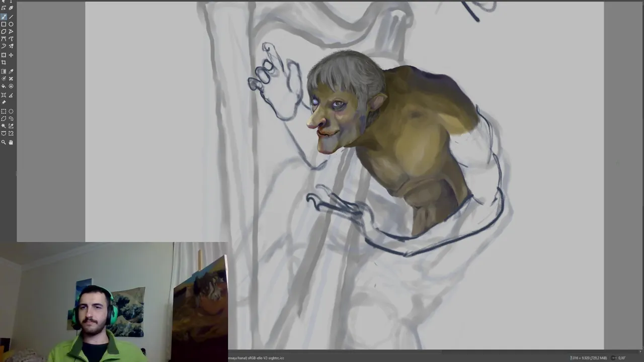Select the Move tool
The image size is (644, 362).
pos(11,55)
